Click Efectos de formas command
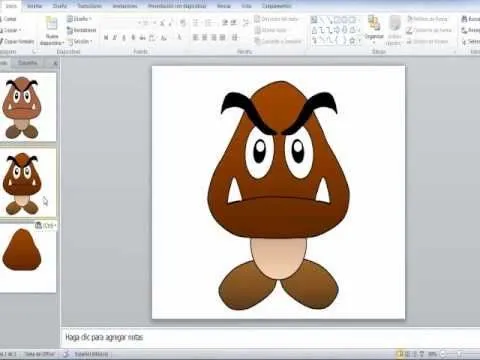The height and width of the screenshot is (360, 480). coord(427,41)
